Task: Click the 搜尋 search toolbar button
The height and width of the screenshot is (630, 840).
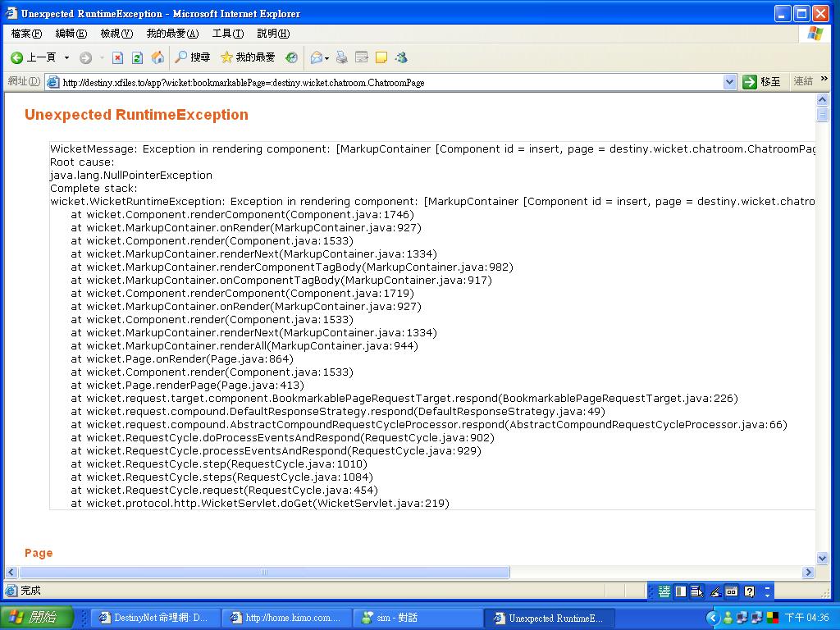Action: (x=193, y=57)
